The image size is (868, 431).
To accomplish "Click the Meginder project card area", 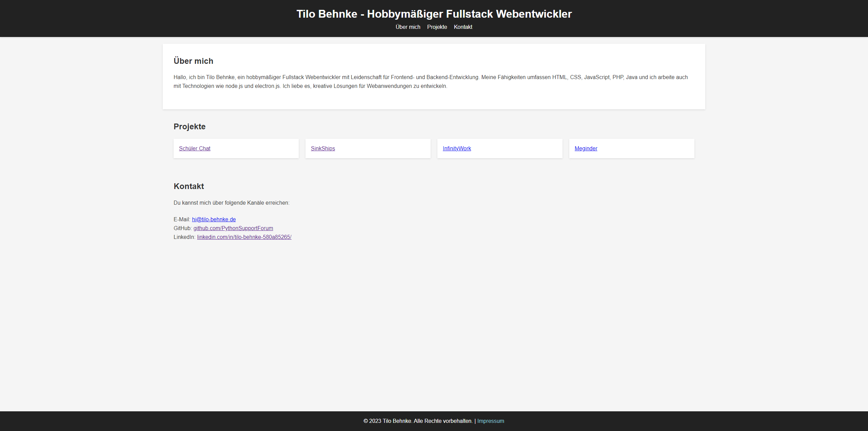I will coord(644,148).
